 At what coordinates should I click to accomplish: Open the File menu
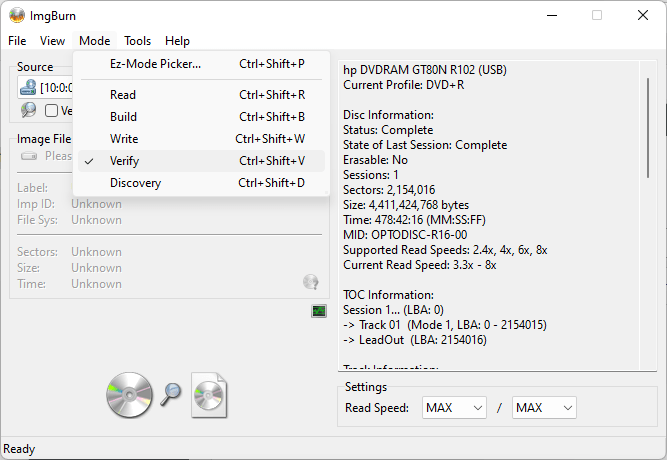pyautogui.click(x=17, y=41)
